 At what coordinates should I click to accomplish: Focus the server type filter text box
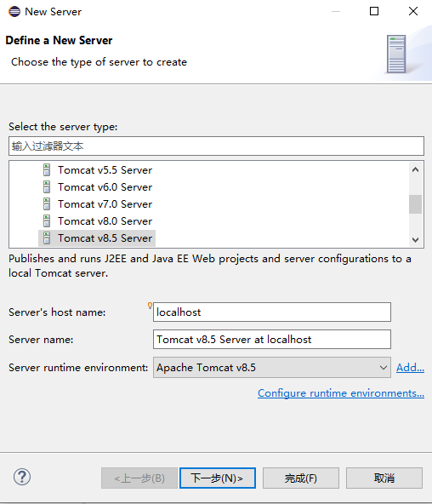(x=216, y=146)
